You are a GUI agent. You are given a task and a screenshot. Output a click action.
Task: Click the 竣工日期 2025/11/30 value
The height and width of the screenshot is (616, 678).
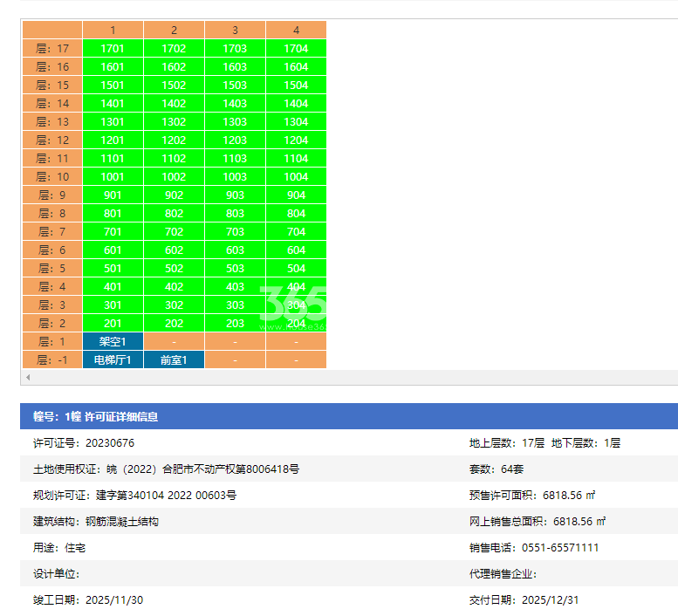pos(114,600)
